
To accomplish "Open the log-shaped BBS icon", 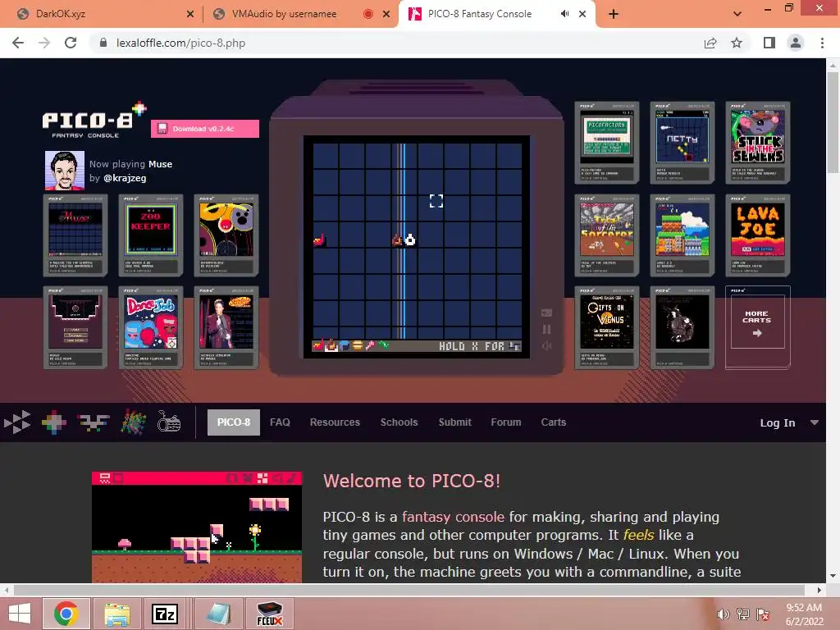I will click(169, 422).
